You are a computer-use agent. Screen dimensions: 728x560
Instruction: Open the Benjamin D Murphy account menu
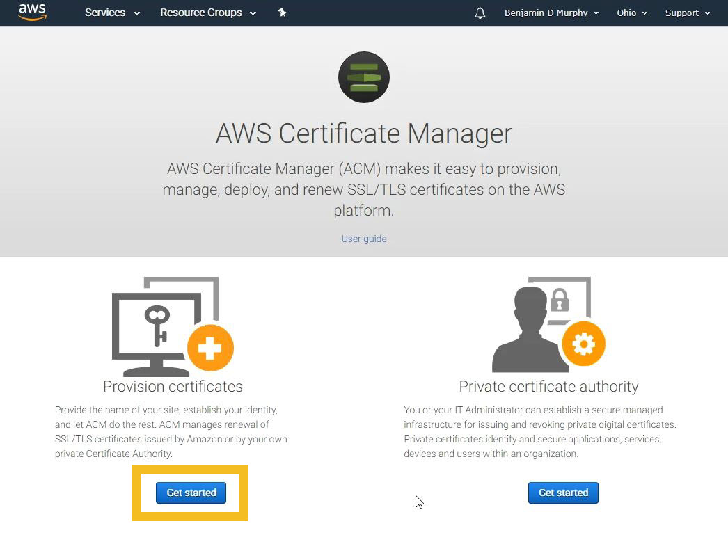(551, 13)
